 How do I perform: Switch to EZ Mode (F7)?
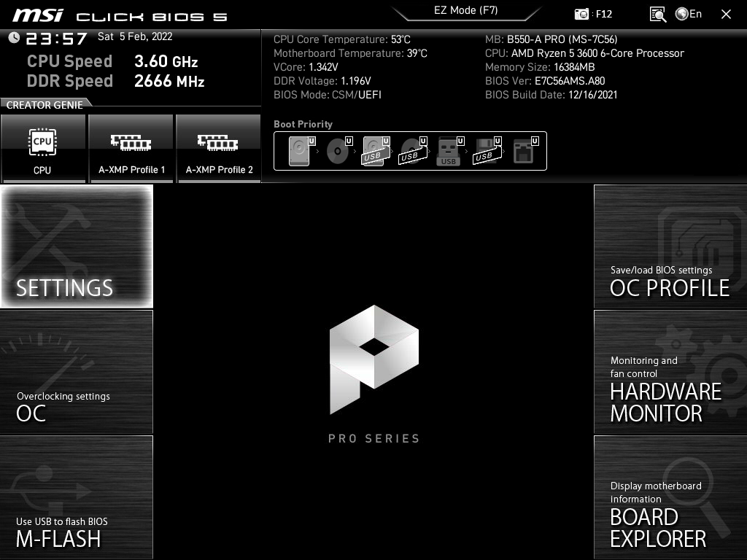[466, 11]
